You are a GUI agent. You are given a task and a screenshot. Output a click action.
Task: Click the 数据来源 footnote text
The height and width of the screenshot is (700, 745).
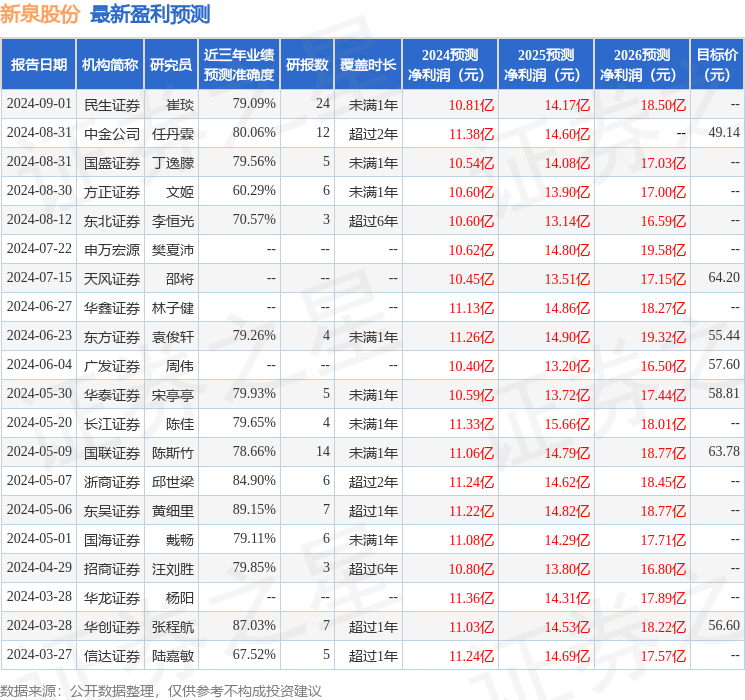(x=161, y=691)
